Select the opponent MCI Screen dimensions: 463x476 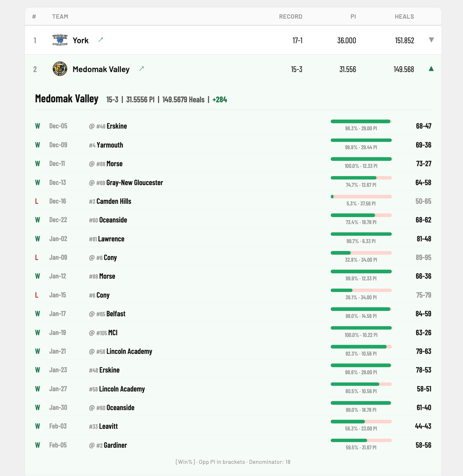[x=113, y=333]
